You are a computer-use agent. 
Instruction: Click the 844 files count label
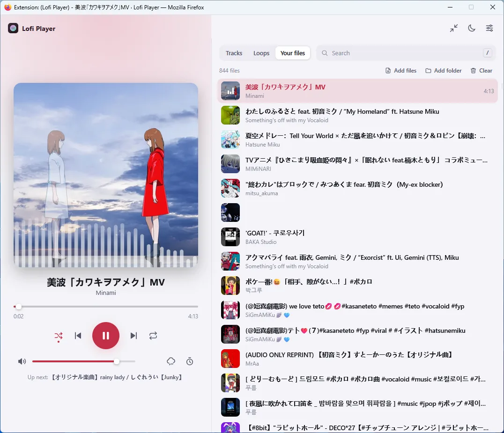[230, 71]
